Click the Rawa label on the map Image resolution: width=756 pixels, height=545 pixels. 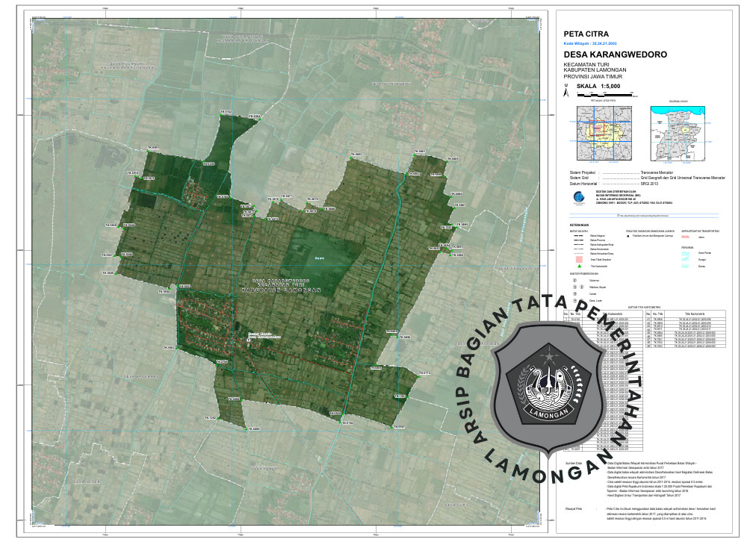click(x=319, y=259)
